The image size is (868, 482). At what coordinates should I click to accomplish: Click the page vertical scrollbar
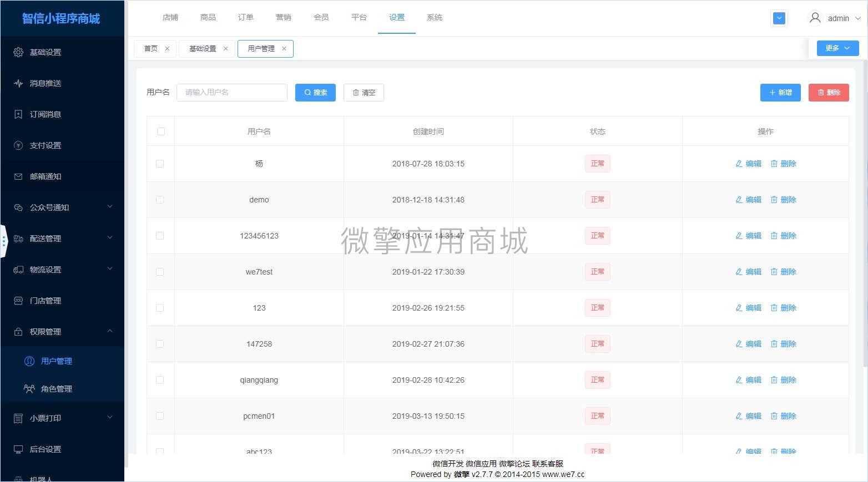coord(865,214)
